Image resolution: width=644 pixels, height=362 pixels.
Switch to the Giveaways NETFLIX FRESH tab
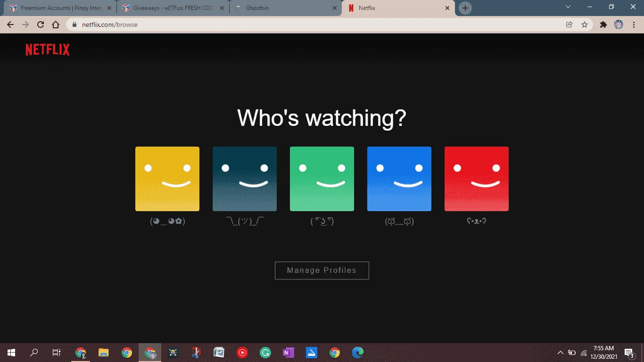click(173, 8)
